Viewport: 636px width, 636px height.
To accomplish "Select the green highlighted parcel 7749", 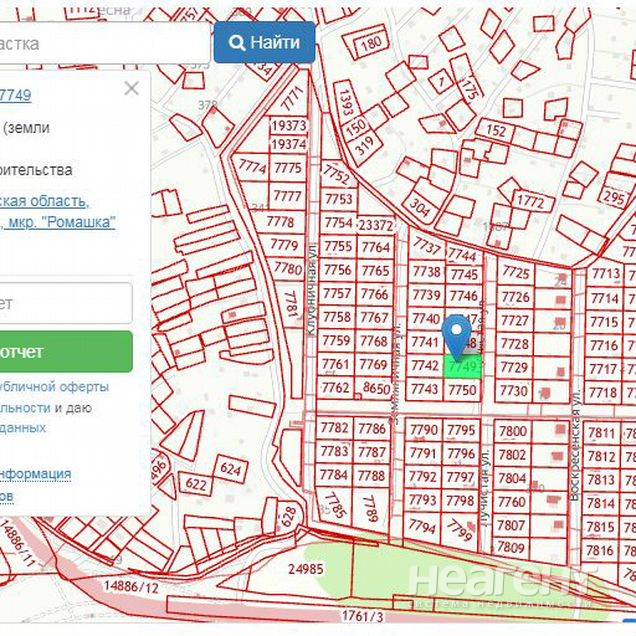I will coord(462,368).
